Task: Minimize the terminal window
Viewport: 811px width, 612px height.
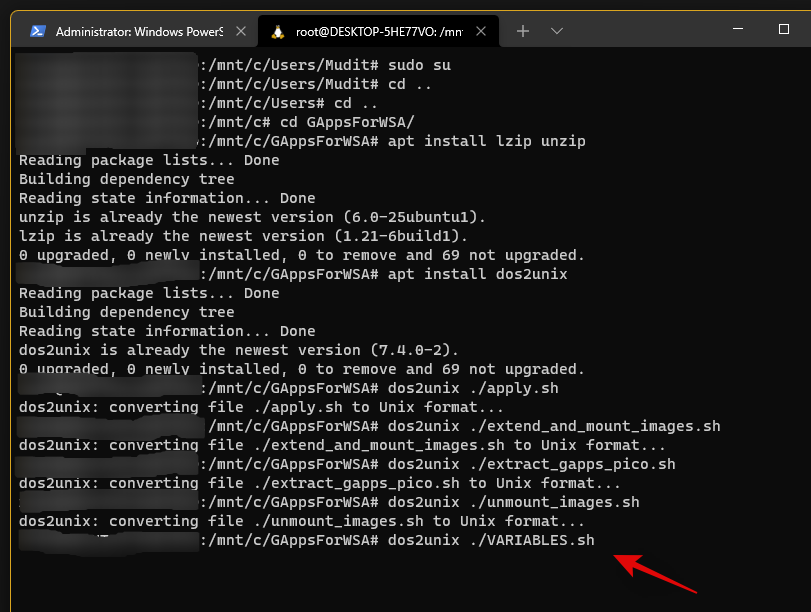Action: click(x=737, y=30)
